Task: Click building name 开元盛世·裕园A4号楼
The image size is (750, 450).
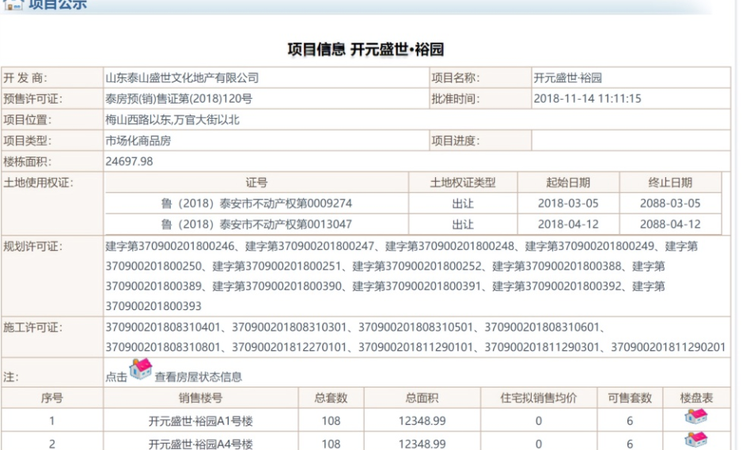Action: [x=200, y=444]
